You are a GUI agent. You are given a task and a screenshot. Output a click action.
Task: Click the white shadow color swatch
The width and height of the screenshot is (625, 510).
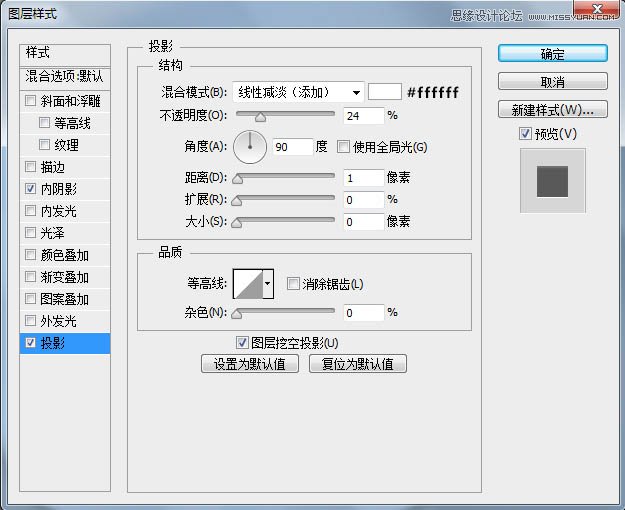(x=384, y=92)
